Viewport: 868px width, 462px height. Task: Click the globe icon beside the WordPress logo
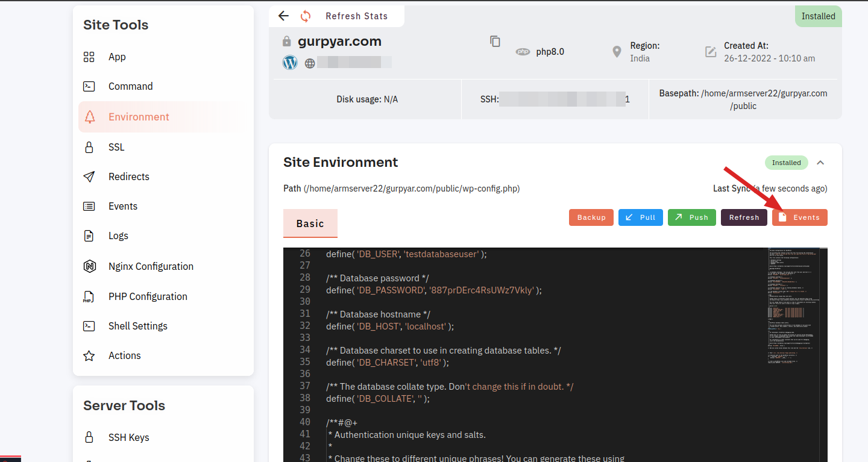click(310, 63)
